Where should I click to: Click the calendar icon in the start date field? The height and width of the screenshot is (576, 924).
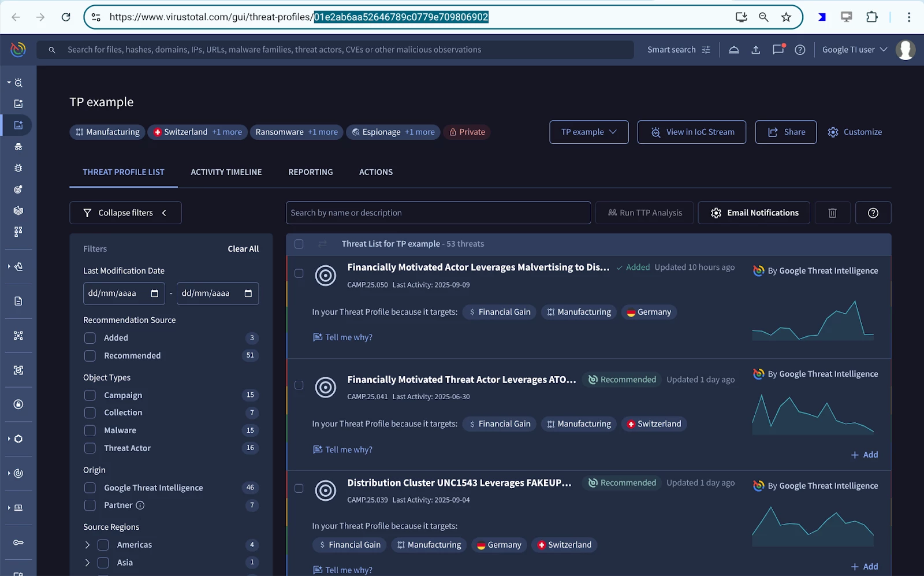pyautogui.click(x=154, y=293)
